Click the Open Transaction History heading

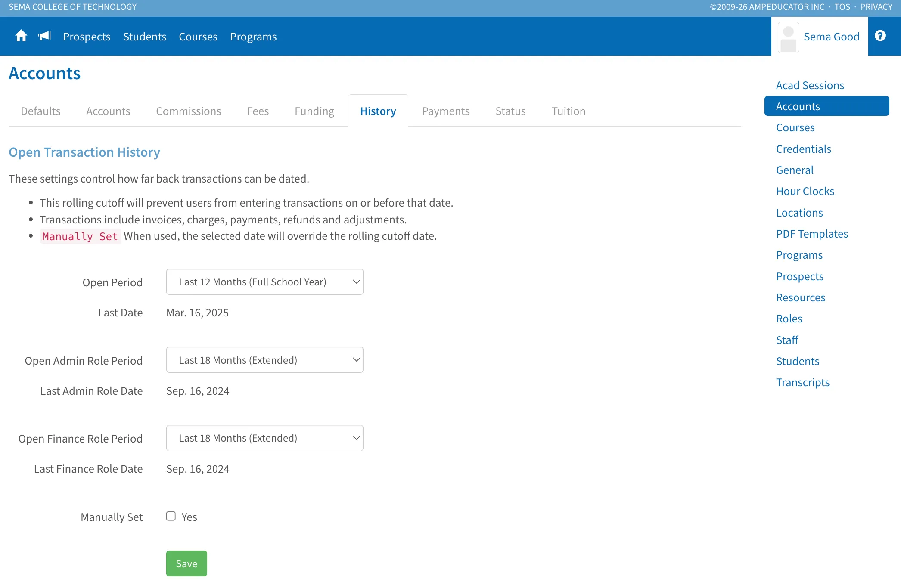pyautogui.click(x=84, y=152)
